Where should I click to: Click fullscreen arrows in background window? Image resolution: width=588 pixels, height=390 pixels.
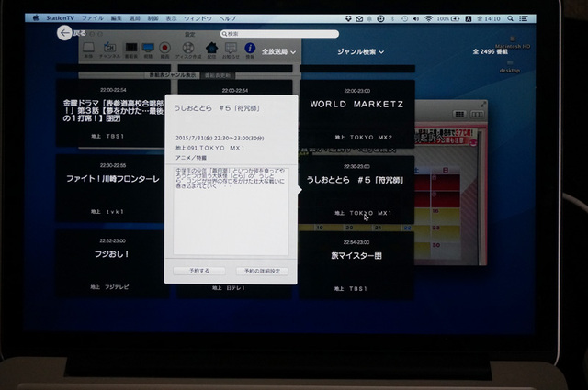tap(483, 104)
